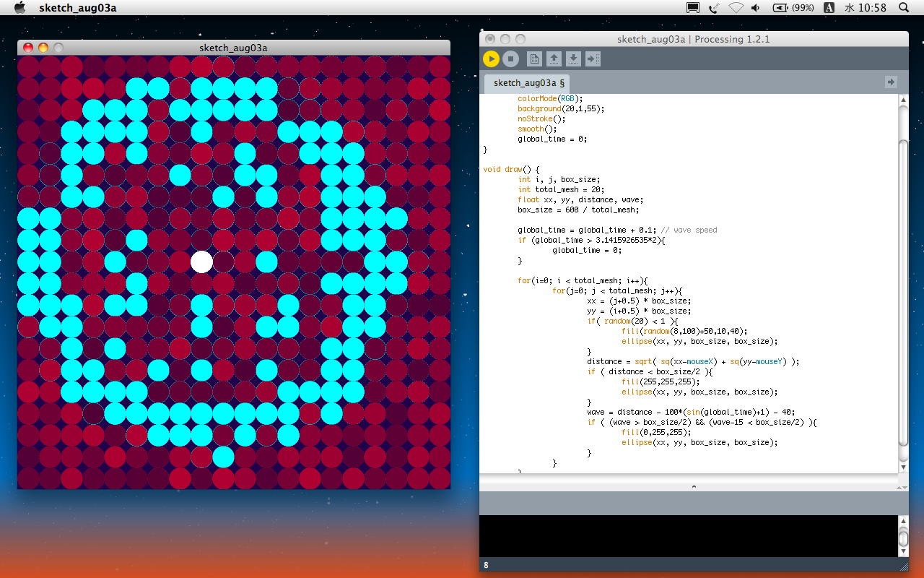Click the 'wave = distance - 100*...' line
This screenshot has height=578, width=924.
(691, 412)
